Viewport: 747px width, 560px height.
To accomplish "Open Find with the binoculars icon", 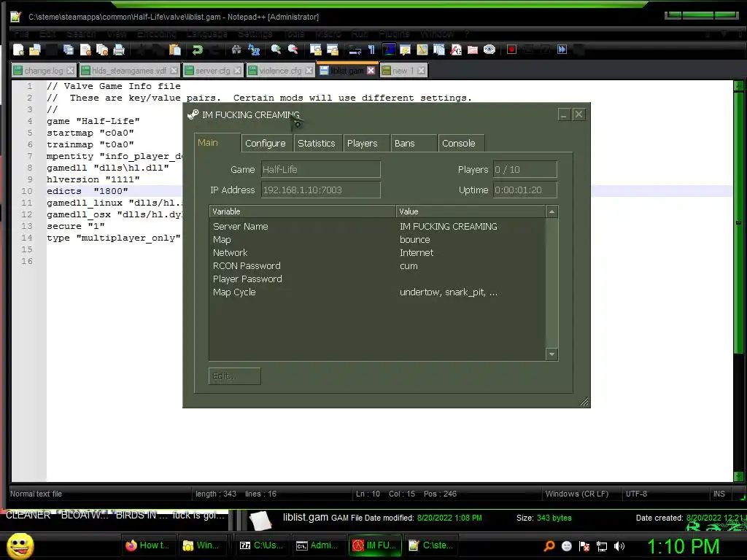I will [x=236, y=50].
